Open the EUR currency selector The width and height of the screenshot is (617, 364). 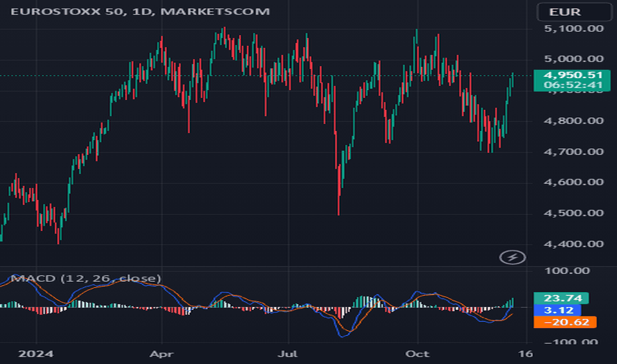574,12
